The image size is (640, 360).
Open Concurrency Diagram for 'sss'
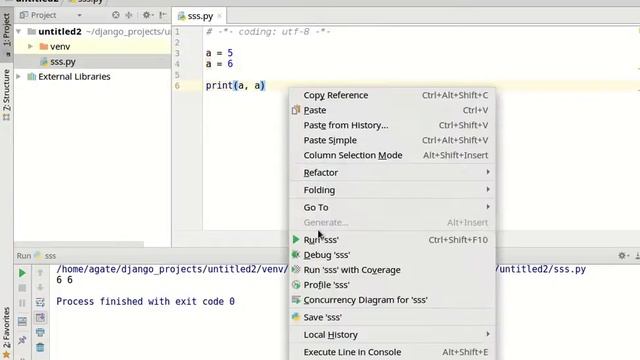(392, 300)
